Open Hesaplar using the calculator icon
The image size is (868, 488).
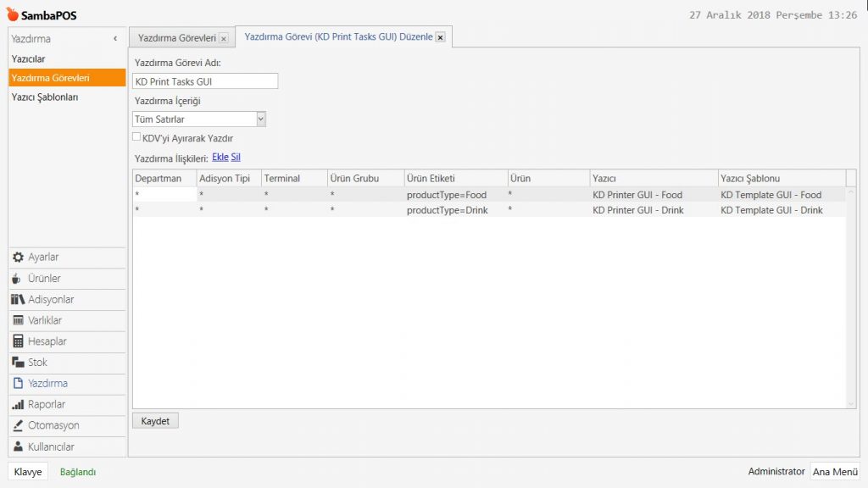[x=19, y=341]
